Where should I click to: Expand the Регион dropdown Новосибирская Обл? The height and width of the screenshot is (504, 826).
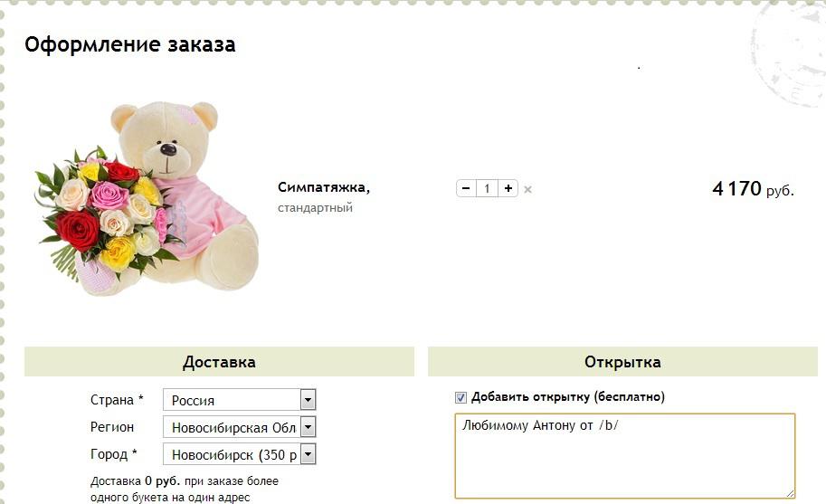point(239,427)
